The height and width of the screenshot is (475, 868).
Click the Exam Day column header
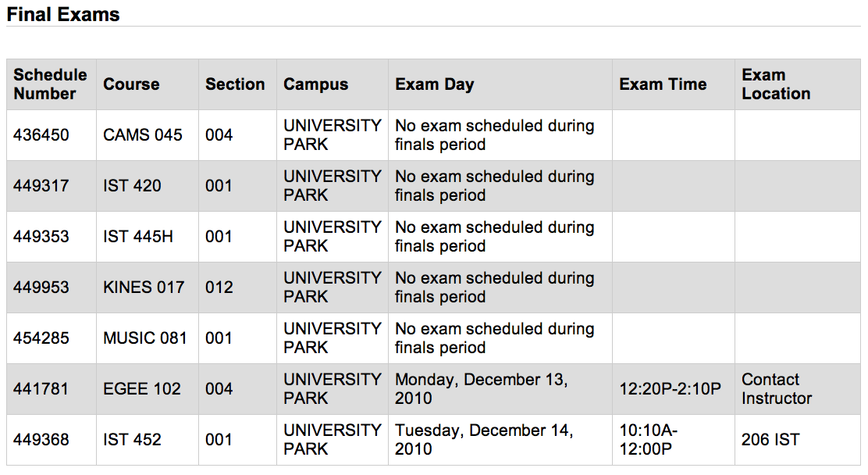point(435,84)
